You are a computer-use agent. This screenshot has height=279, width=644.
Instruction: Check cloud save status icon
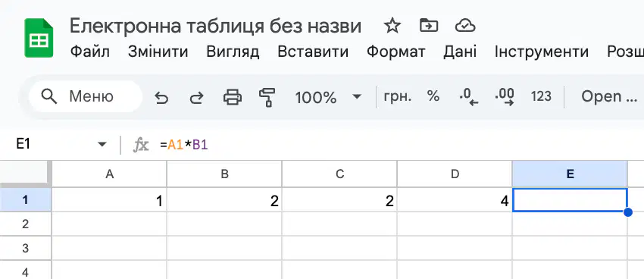click(x=465, y=27)
